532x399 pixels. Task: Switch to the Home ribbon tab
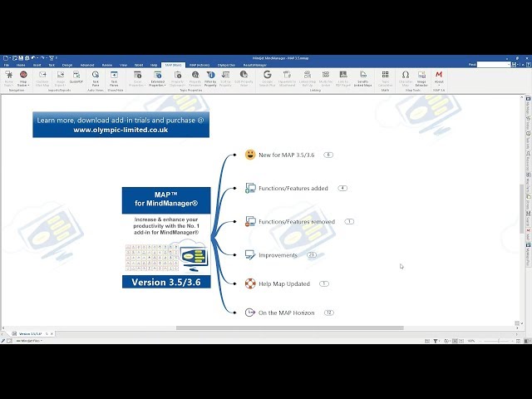[21, 65]
